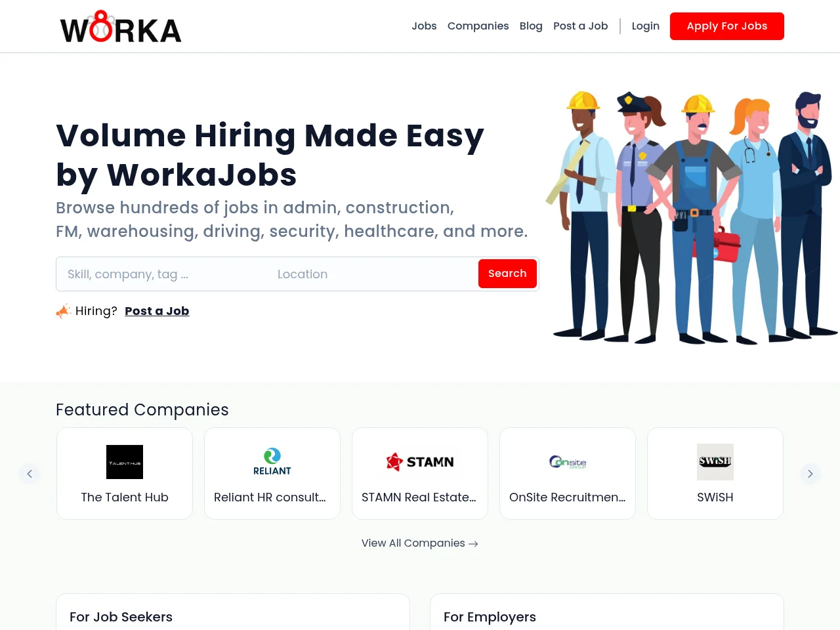Click the megaphone icon beside Hiring?

tap(63, 311)
